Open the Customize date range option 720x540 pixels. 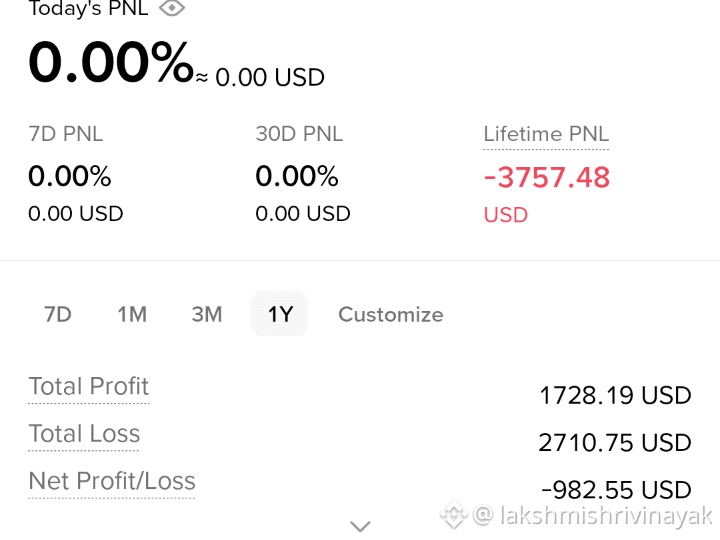coord(391,315)
